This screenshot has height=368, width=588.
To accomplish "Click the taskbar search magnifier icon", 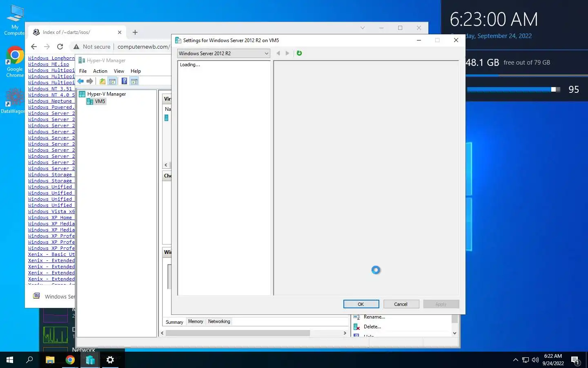I will coord(29,360).
